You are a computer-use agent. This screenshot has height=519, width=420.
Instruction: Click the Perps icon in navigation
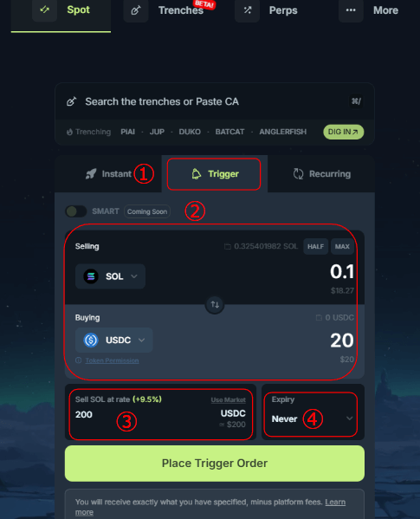[248, 10]
